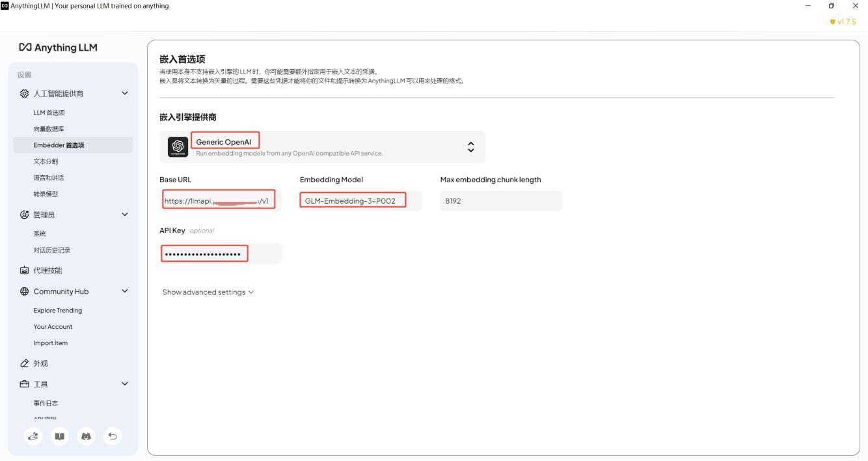Collapse the Community Hub section chevron
The image size is (868, 461).
[125, 291]
